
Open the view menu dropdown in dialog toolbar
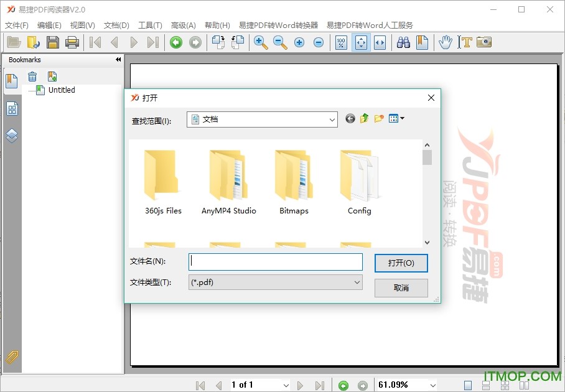pos(396,118)
